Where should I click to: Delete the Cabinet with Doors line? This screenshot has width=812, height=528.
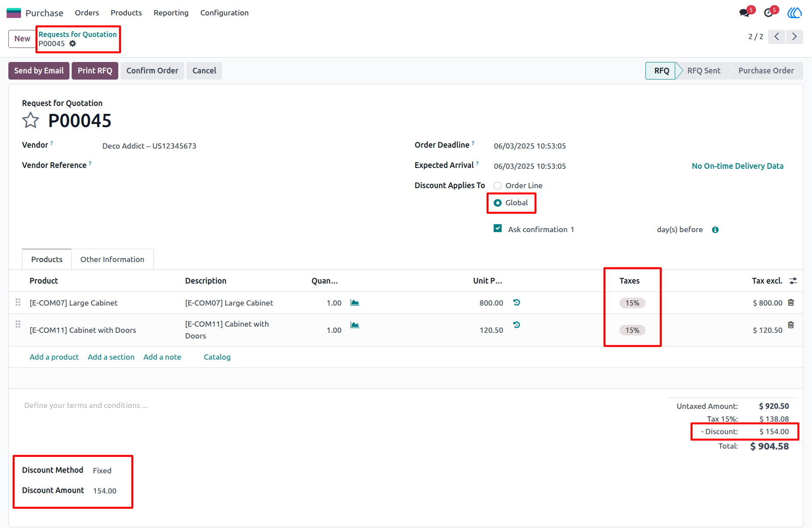(791, 325)
